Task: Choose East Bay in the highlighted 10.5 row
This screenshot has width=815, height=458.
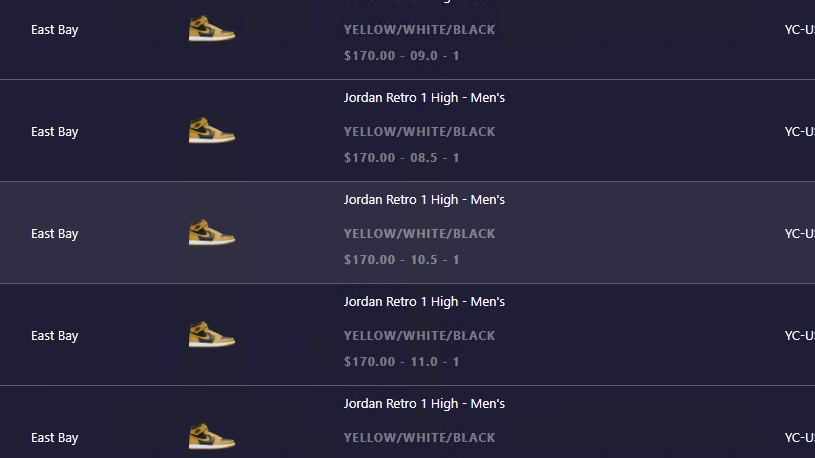Action: tap(55, 234)
